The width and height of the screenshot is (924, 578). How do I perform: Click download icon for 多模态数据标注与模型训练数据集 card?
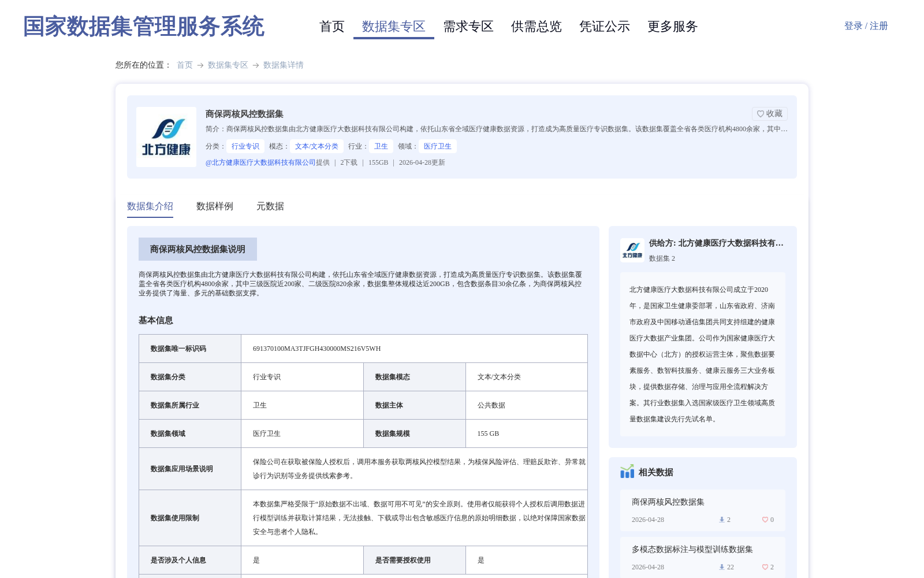click(721, 567)
